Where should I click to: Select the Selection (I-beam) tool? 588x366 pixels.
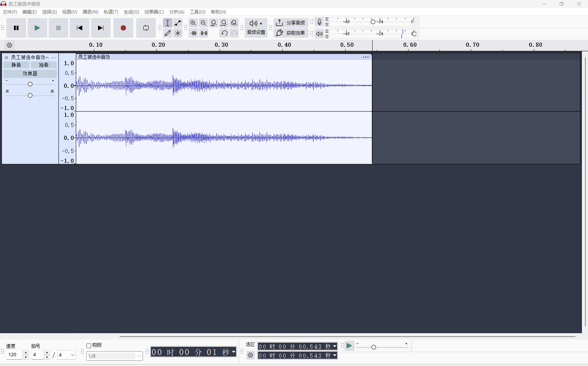tap(168, 23)
